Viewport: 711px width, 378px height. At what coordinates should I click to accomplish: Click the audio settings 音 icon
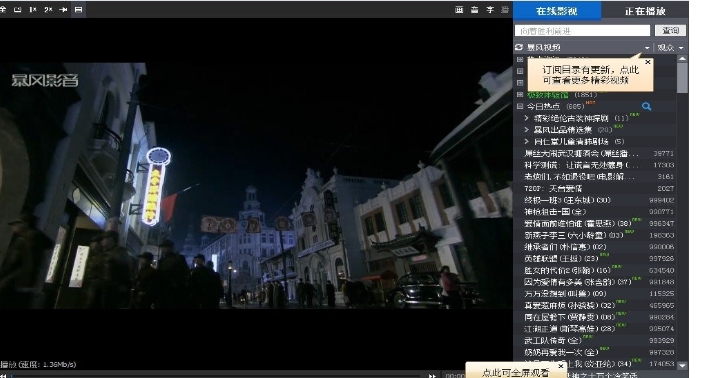pyautogui.click(x=474, y=10)
